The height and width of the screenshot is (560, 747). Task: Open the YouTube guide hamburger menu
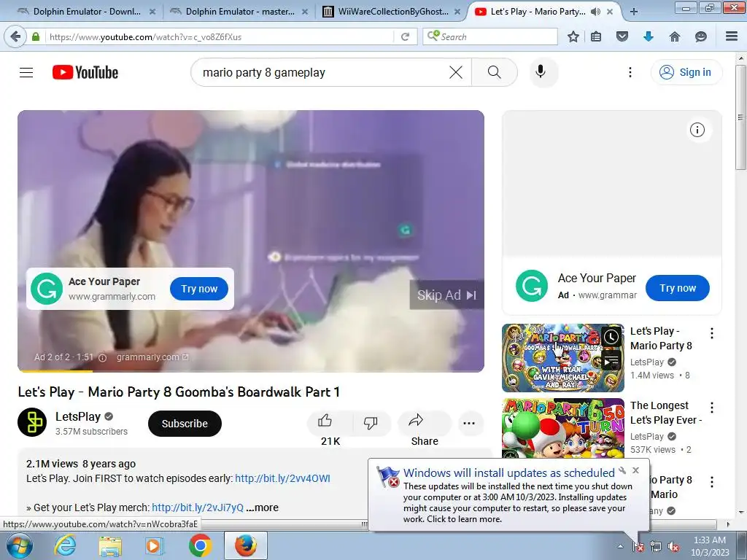click(26, 72)
